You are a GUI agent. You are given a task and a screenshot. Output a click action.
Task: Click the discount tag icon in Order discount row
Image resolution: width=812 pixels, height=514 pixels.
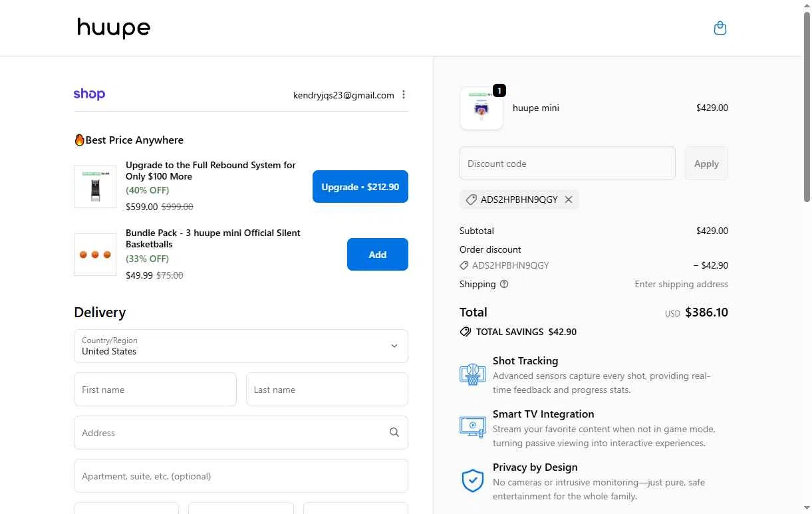[x=464, y=265]
